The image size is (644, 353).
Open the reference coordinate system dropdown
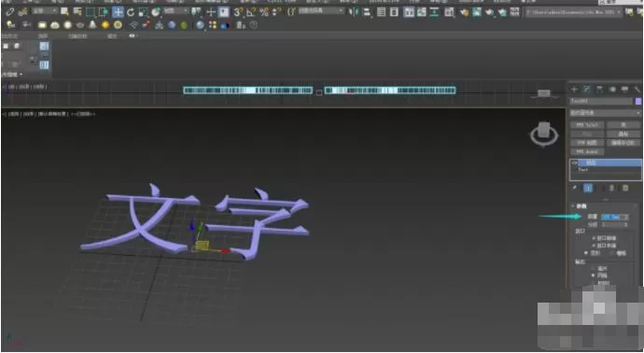pos(176,11)
